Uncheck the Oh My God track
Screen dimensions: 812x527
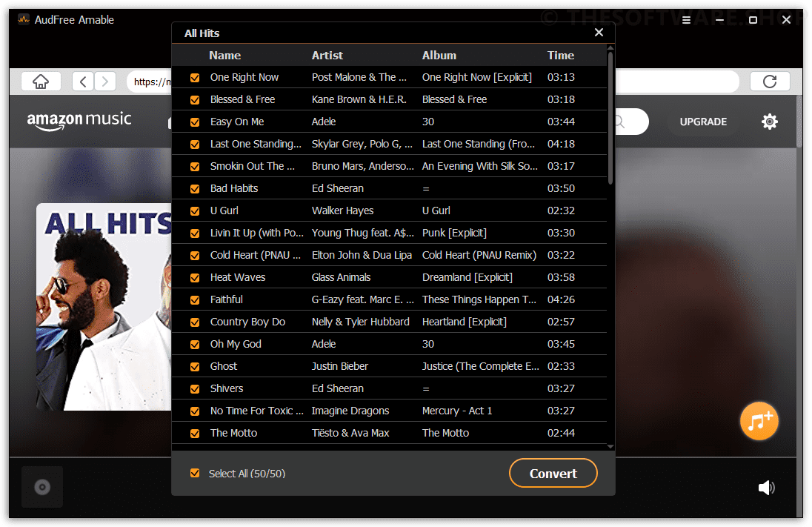(x=195, y=345)
